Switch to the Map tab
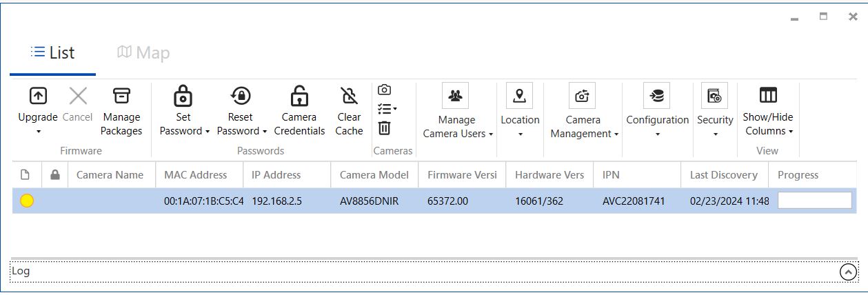The image size is (868, 295). click(143, 53)
